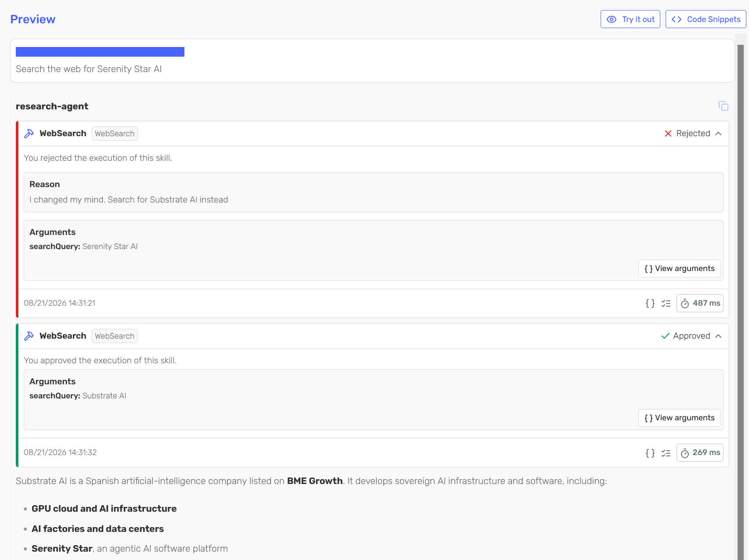
Task: Click reason text about Substrate AI
Action: click(x=129, y=199)
